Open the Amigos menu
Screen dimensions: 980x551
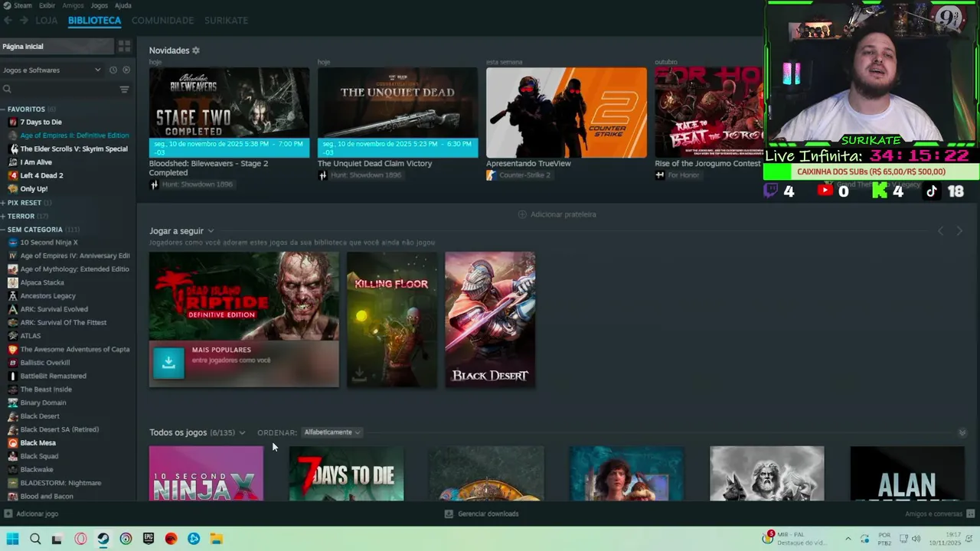coord(73,5)
